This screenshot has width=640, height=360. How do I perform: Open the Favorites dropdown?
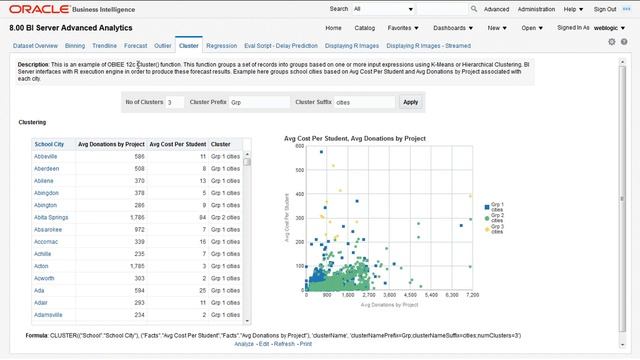(403, 28)
